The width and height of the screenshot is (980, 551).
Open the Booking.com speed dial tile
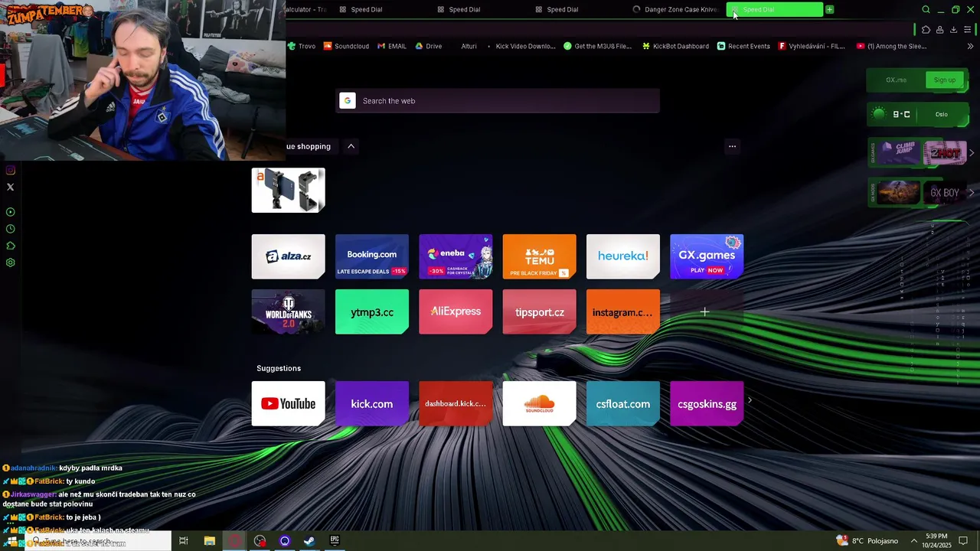pyautogui.click(x=372, y=256)
